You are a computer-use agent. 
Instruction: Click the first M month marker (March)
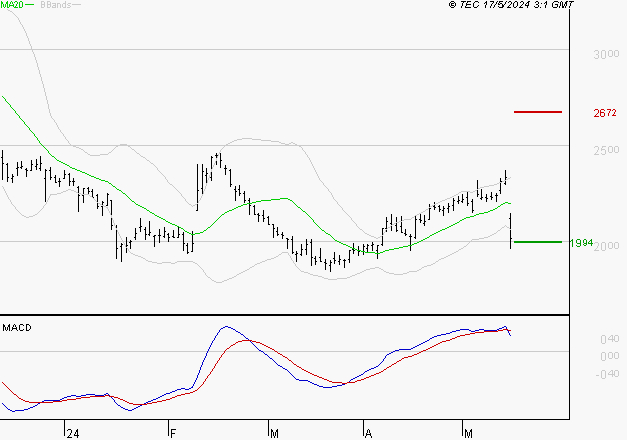tap(274, 434)
